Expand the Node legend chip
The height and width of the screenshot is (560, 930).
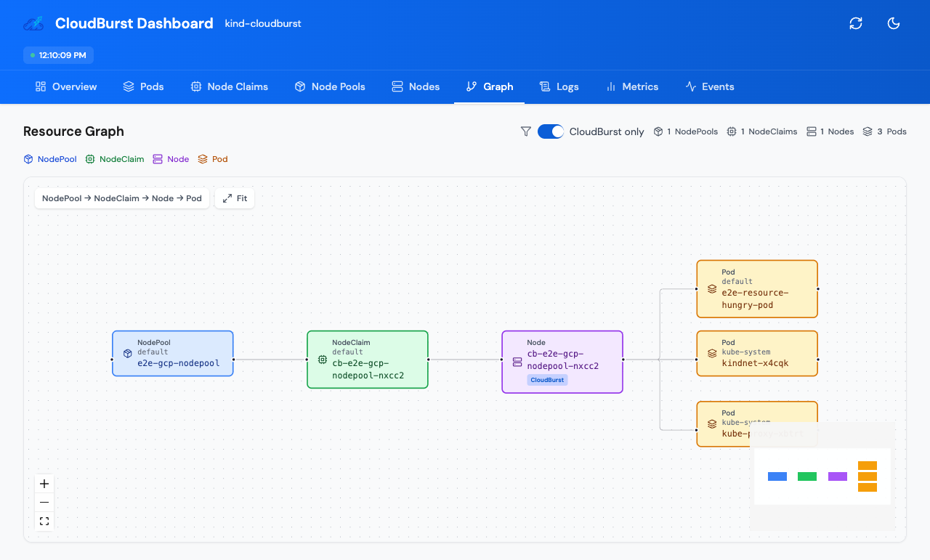[x=170, y=159]
